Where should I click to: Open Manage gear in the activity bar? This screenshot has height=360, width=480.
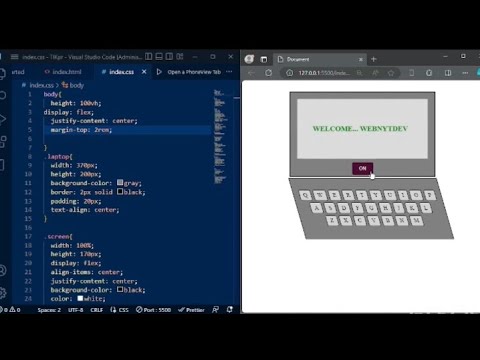click(3, 293)
